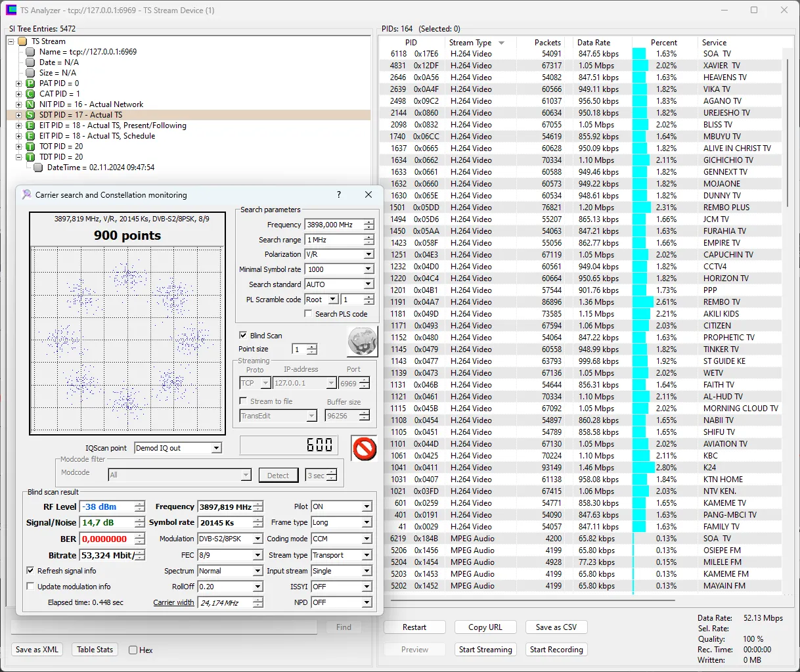Enable Update modulation info checkbox
The width and height of the screenshot is (800, 672).
[x=30, y=587]
